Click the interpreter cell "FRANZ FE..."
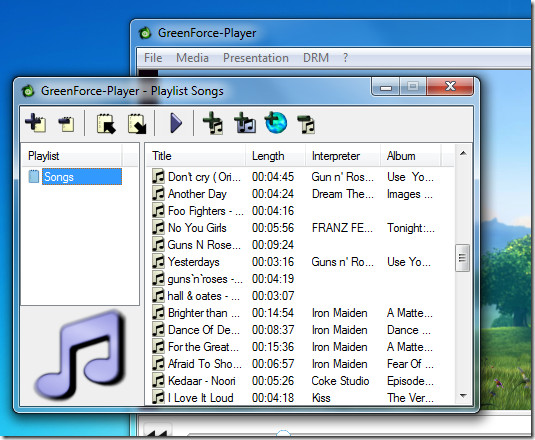Image resolution: width=535 pixels, height=440 pixels. point(342,228)
